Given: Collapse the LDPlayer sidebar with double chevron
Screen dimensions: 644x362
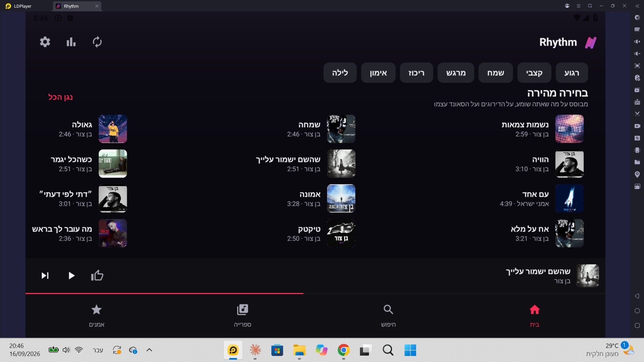Looking at the screenshot, I should 637,6.
